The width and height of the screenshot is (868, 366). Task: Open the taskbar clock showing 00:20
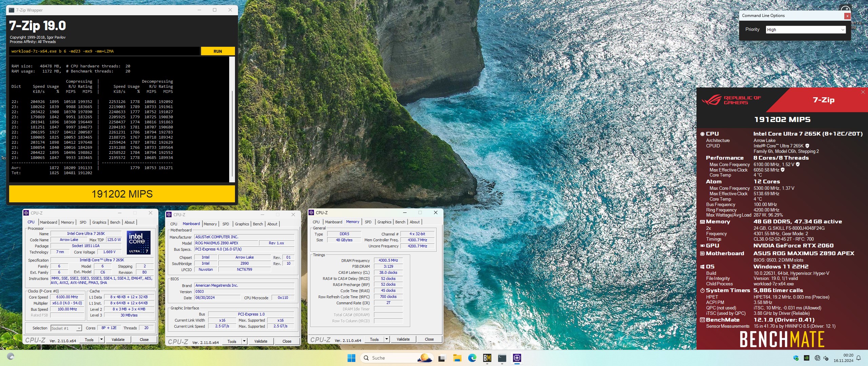[x=844, y=358]
